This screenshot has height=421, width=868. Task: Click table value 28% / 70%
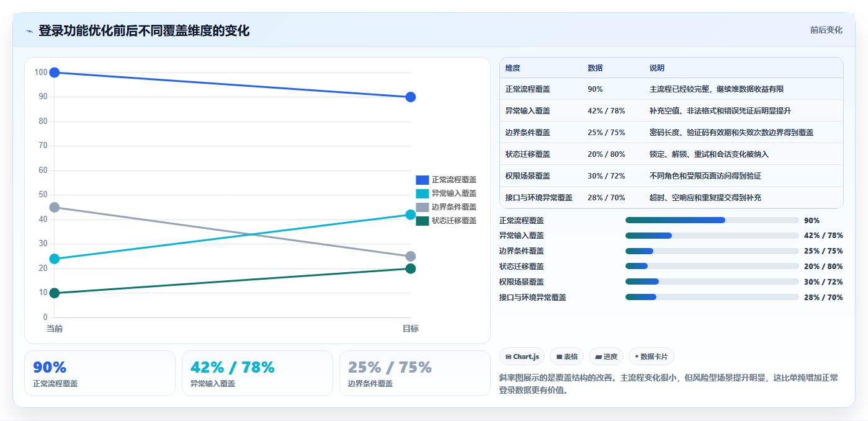click(606, 198)
